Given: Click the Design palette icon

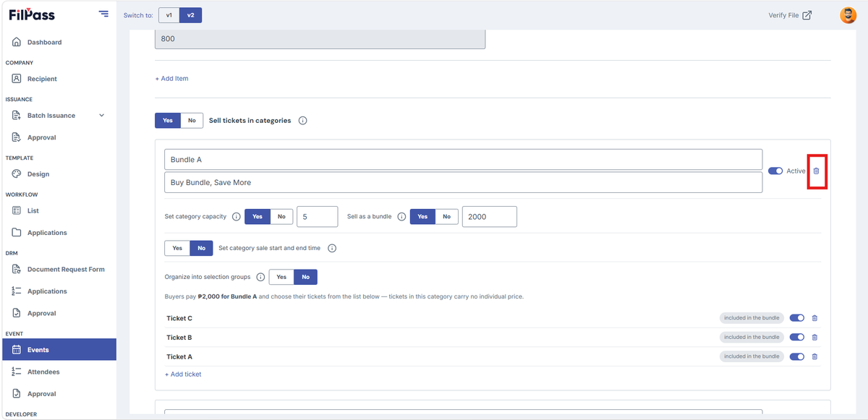Looking at the screenshot, I should click(17, 174).
